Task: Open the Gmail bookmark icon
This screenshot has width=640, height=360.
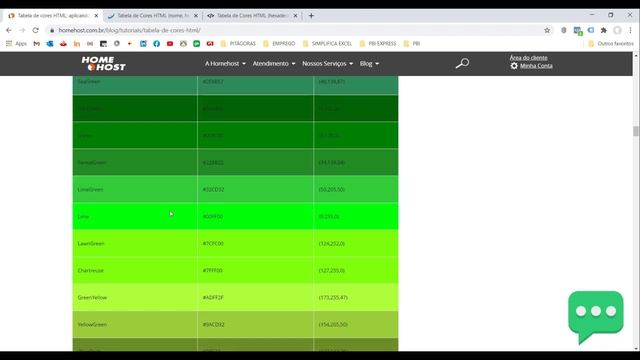Action: [36, 43]
